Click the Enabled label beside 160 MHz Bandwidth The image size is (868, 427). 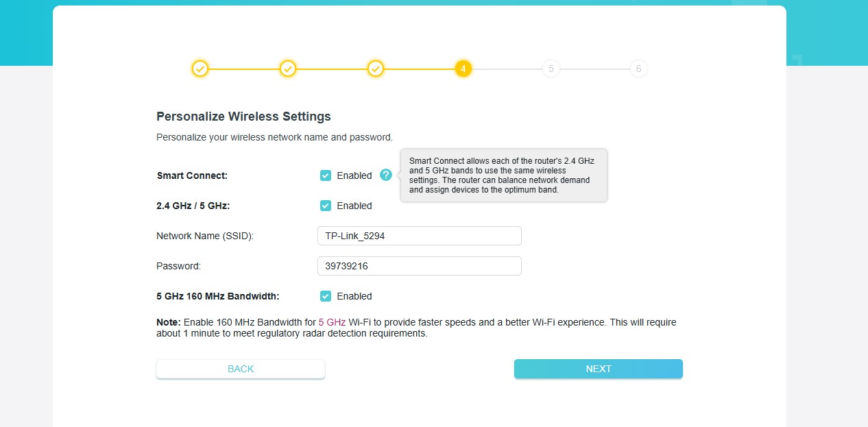(354, 296)
